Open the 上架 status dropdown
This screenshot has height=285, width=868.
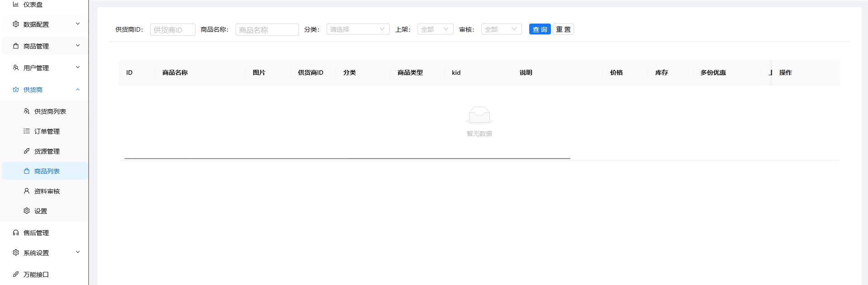(435, 29)
